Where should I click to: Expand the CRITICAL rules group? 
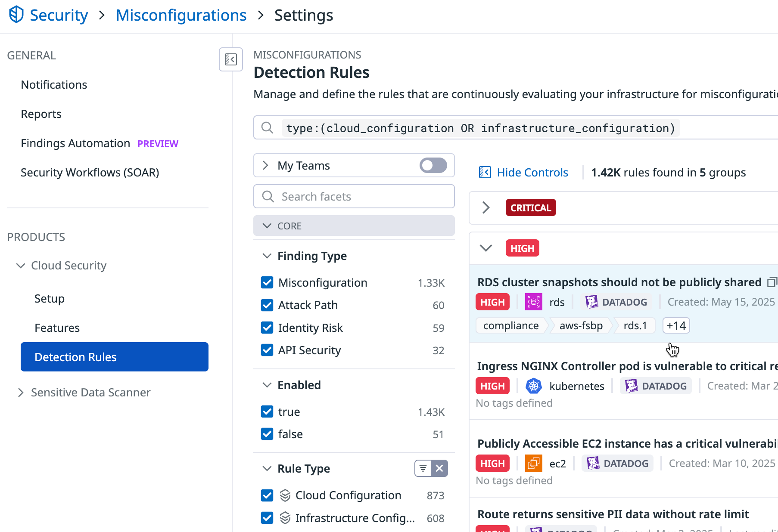tap(486, 207)
